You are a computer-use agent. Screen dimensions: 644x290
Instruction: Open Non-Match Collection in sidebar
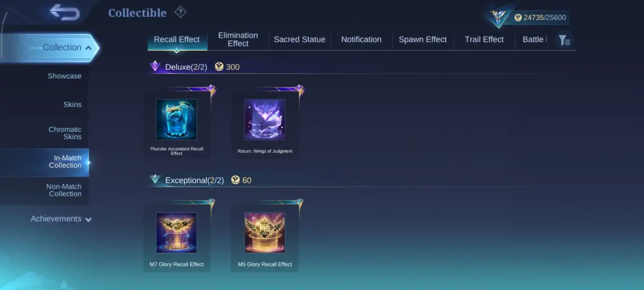[64, 190]
